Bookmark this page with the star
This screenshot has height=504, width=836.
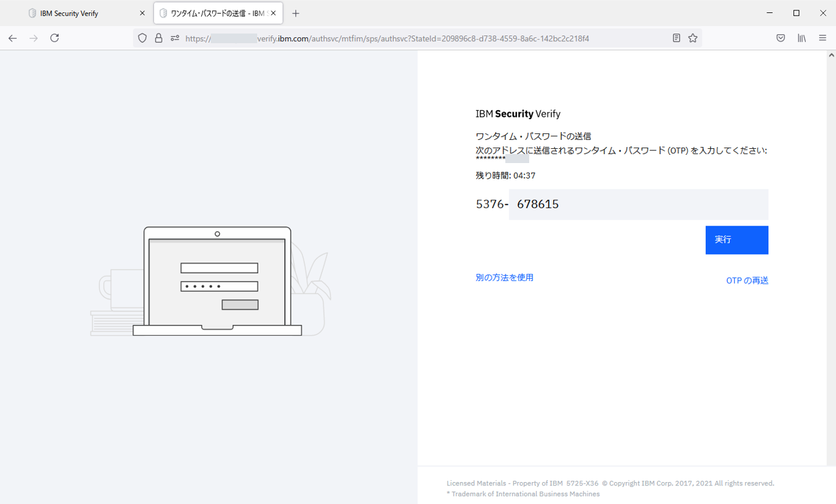(693, 38)
